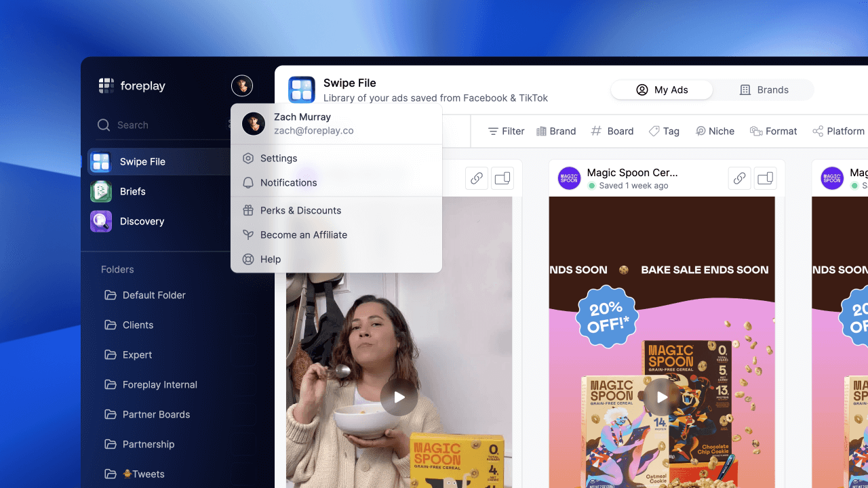Open the Default Folder
The height and width of the screenshot is (488, 868).
coord(144,296)
